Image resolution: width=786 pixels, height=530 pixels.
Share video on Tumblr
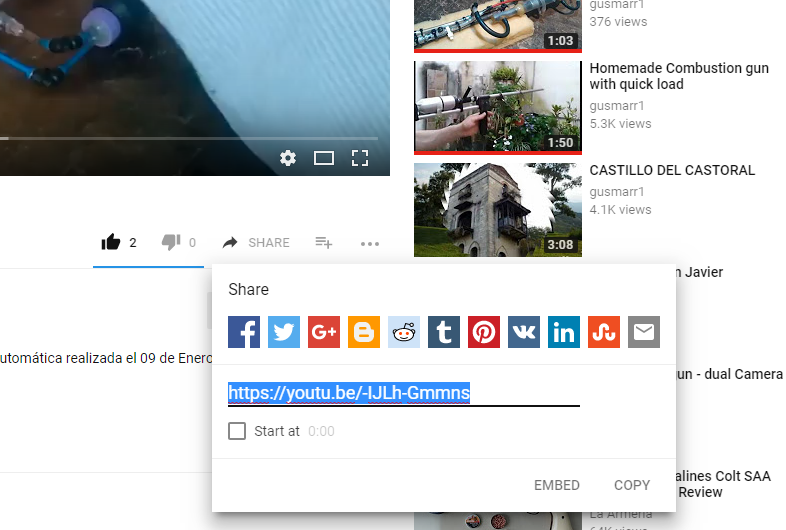pyautogui.click(x=444, y=332)
